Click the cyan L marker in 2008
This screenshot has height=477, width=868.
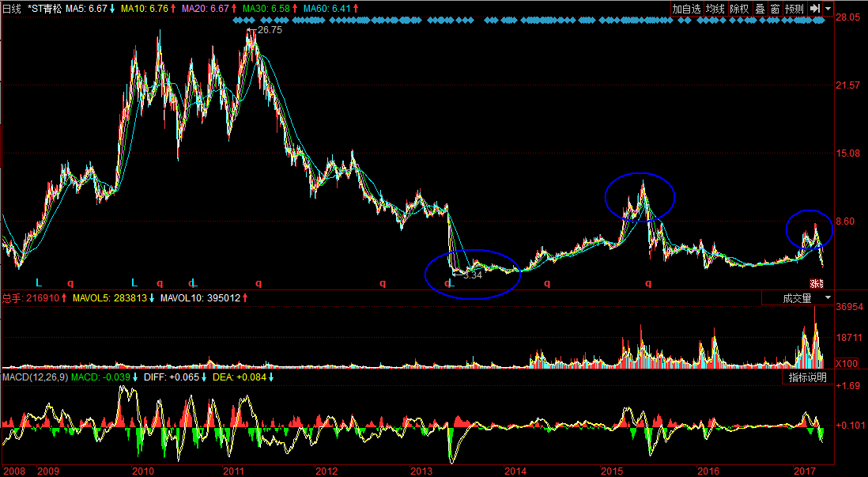[x=38, y=283]
